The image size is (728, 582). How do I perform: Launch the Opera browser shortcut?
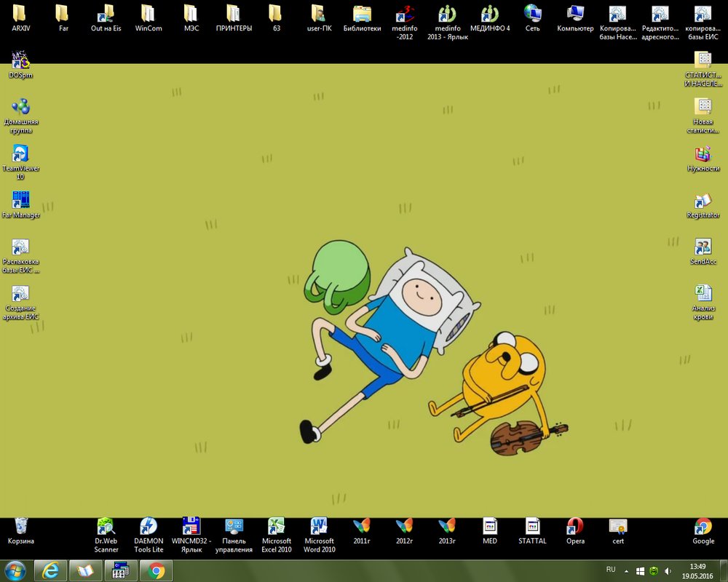coord(575,531)
